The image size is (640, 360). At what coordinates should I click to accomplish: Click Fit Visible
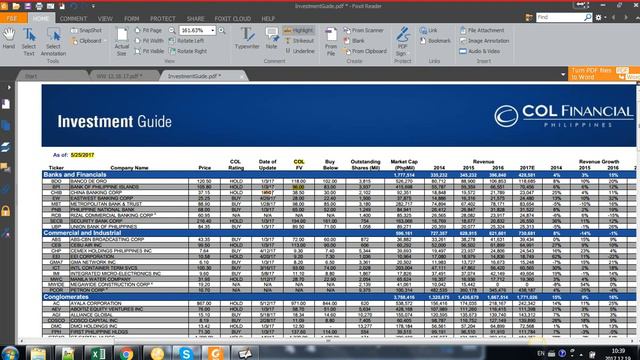tap(149, 51)
